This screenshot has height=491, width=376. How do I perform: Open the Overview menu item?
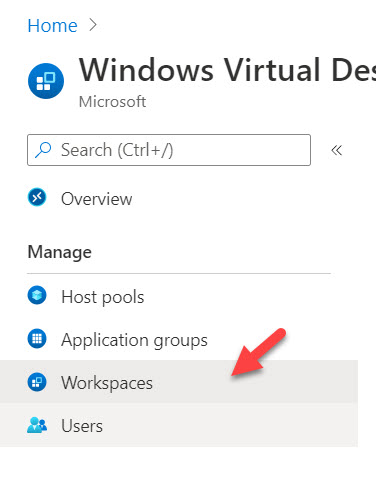97,199
